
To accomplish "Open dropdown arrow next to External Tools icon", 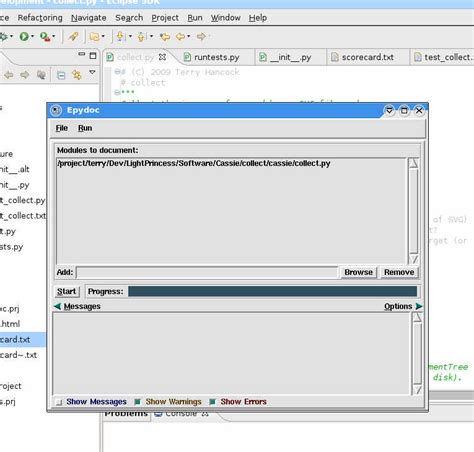I will 54,36.
